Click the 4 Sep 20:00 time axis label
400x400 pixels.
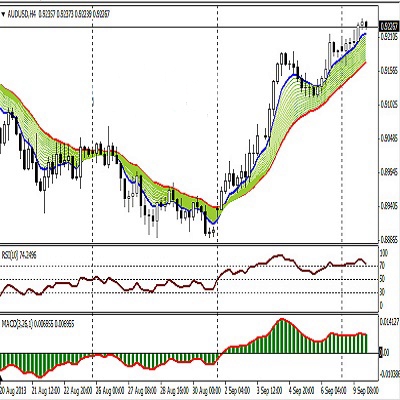pos(302,390)
